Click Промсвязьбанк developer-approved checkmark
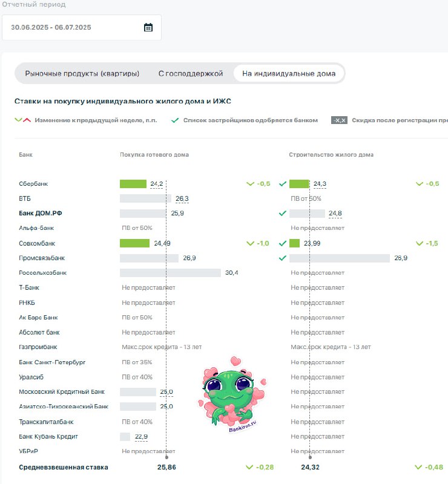 282,258
